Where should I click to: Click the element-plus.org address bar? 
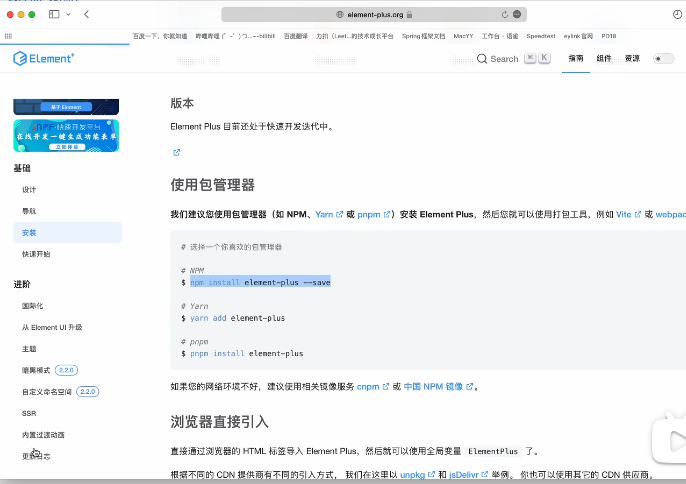[x=374, y=14]
